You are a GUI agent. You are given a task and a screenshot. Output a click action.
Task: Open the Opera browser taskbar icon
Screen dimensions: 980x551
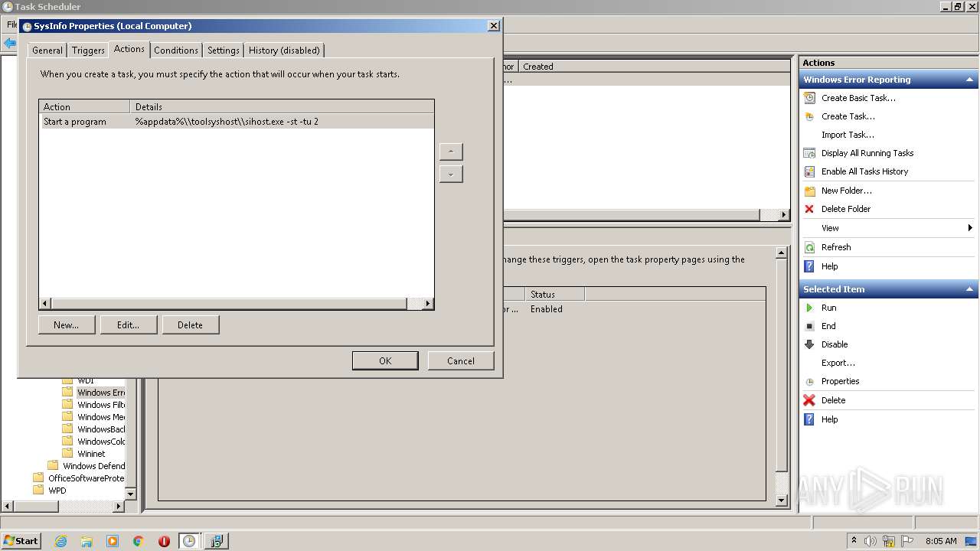[x=164, y=541]
